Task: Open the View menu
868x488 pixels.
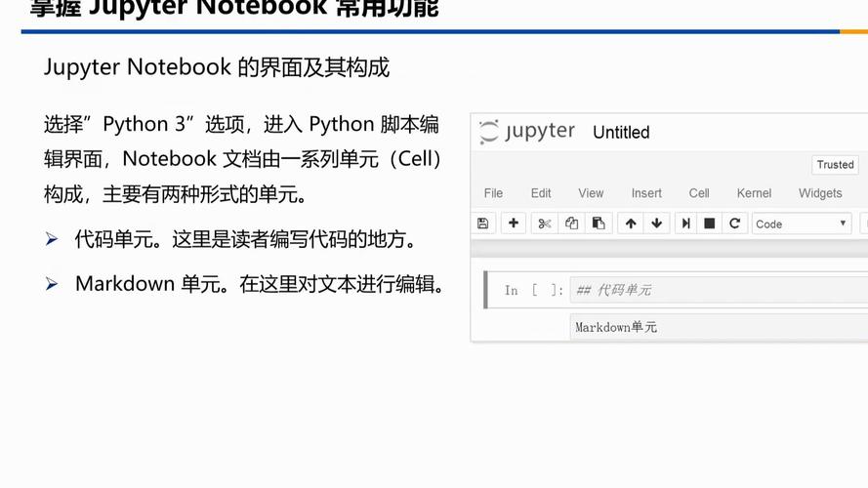Action: click(x=591, y=193)
